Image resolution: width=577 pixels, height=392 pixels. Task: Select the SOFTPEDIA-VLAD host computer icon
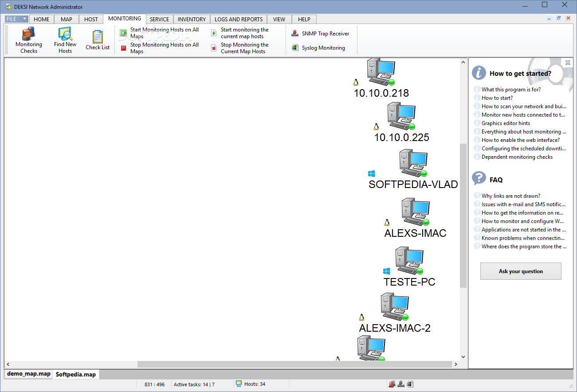413,163
